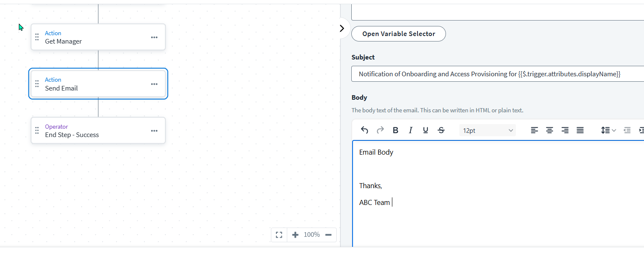Undo the last edit in body editor
The image size is (644, 259).
point(364,130)
